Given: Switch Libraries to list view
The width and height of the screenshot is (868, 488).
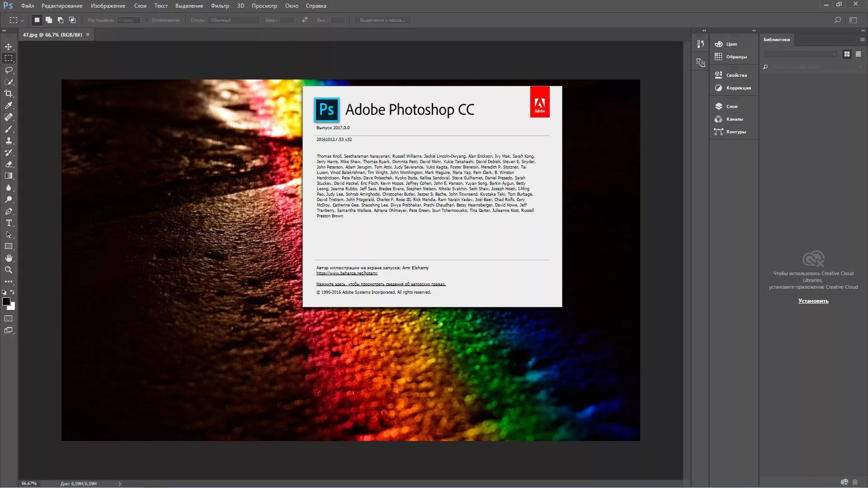Looking at the screenshot, I should click(x=858, y=54).
